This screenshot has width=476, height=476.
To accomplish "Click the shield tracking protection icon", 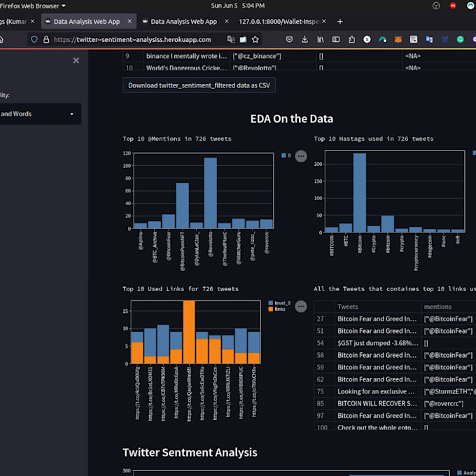I will [x=34, y=40].
